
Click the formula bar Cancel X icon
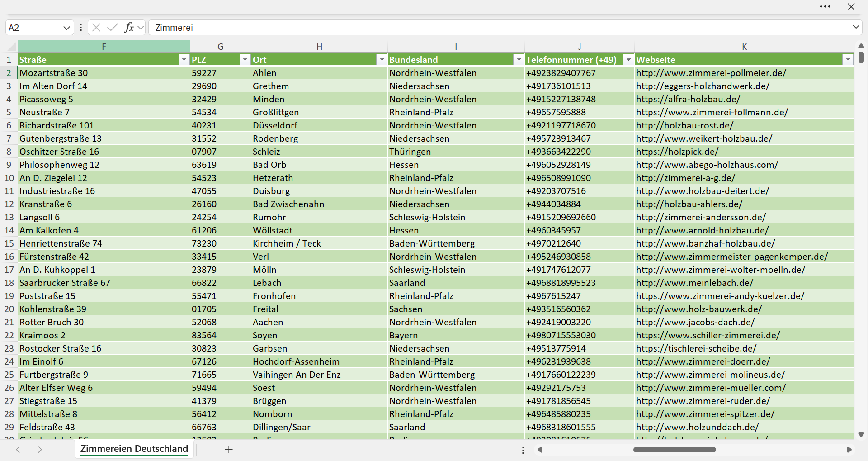[96, 28]
